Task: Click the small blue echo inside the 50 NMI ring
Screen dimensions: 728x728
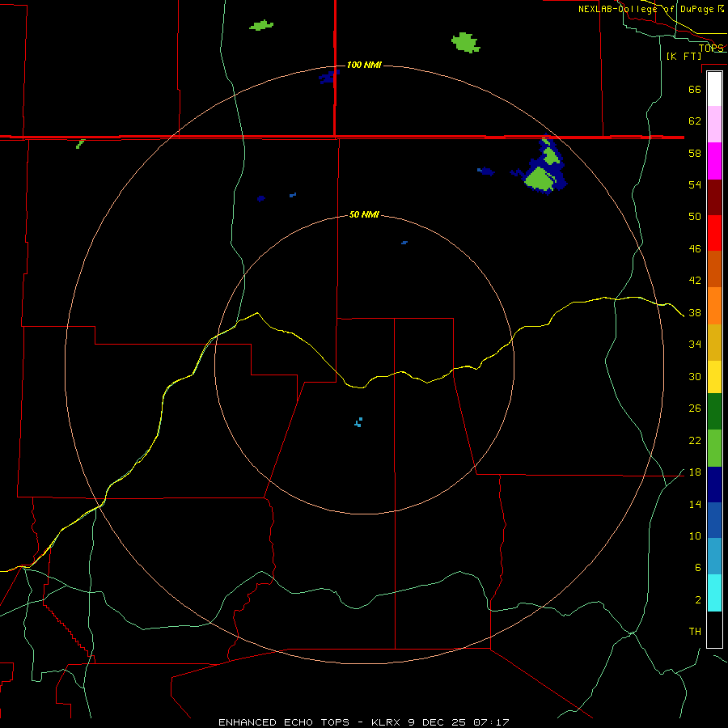Action: (x=404, y=243)
